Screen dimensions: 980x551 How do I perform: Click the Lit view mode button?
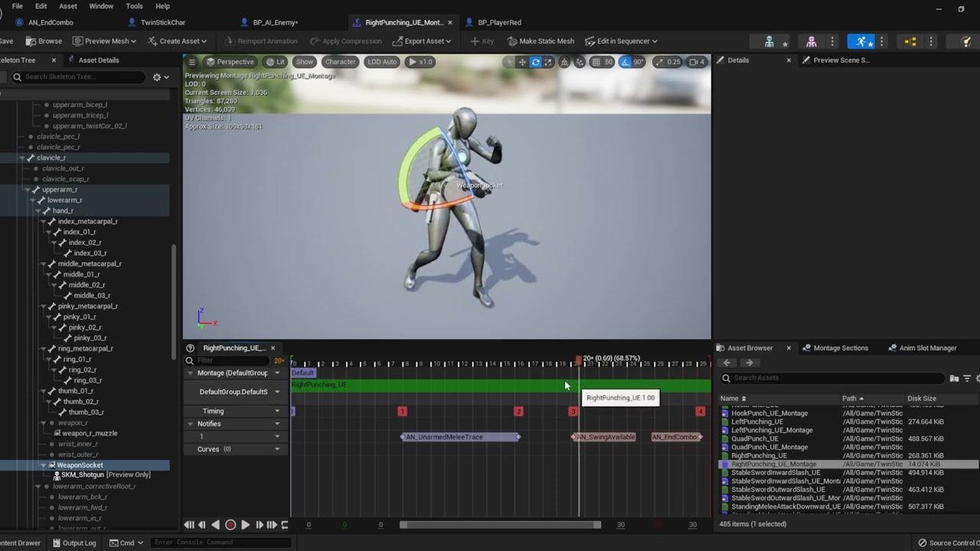pyautogui.click(x=276, y=62)
